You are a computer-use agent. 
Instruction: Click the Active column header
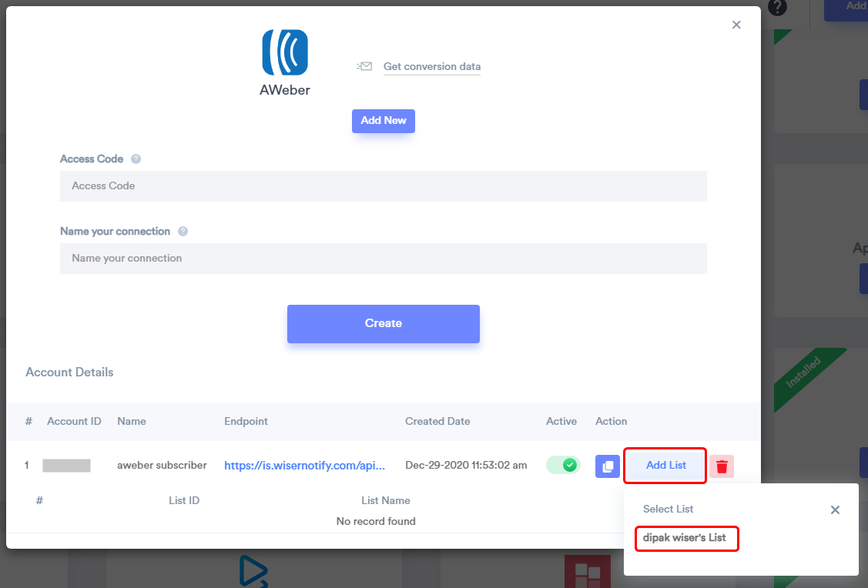click(561, 422)
